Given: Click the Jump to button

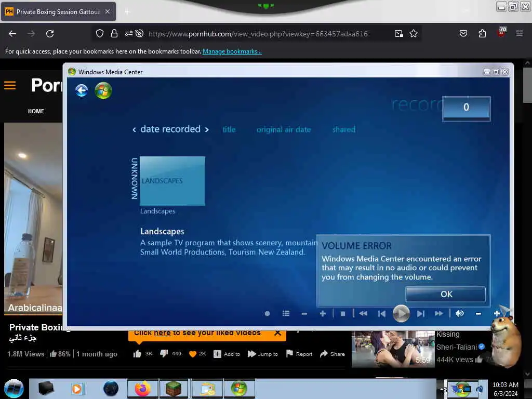Looking at the screenshot, I should click(x=262, y=354).
